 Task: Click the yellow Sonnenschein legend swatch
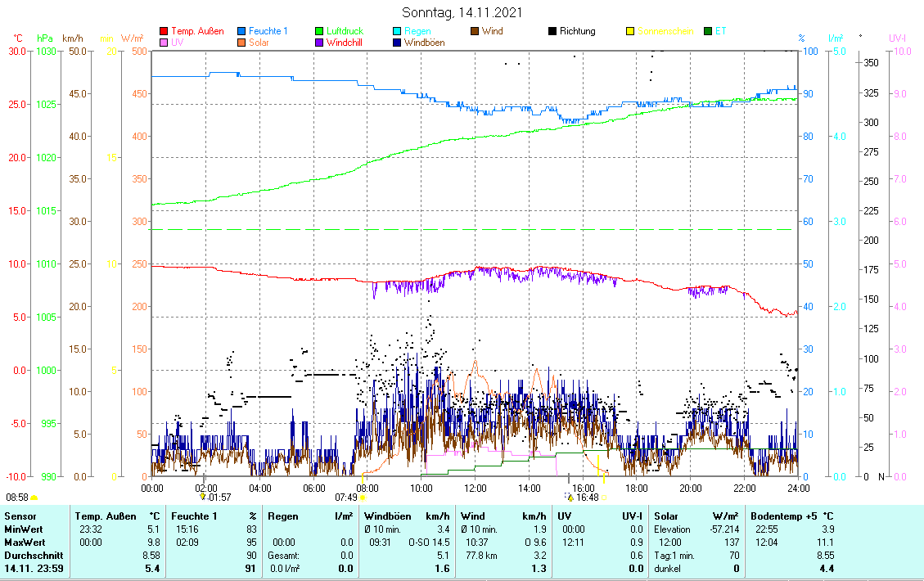(x=630, y=32)
